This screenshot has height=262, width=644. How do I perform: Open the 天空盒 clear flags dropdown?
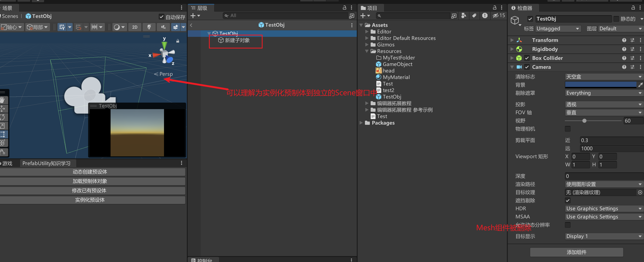coord(603,77)
